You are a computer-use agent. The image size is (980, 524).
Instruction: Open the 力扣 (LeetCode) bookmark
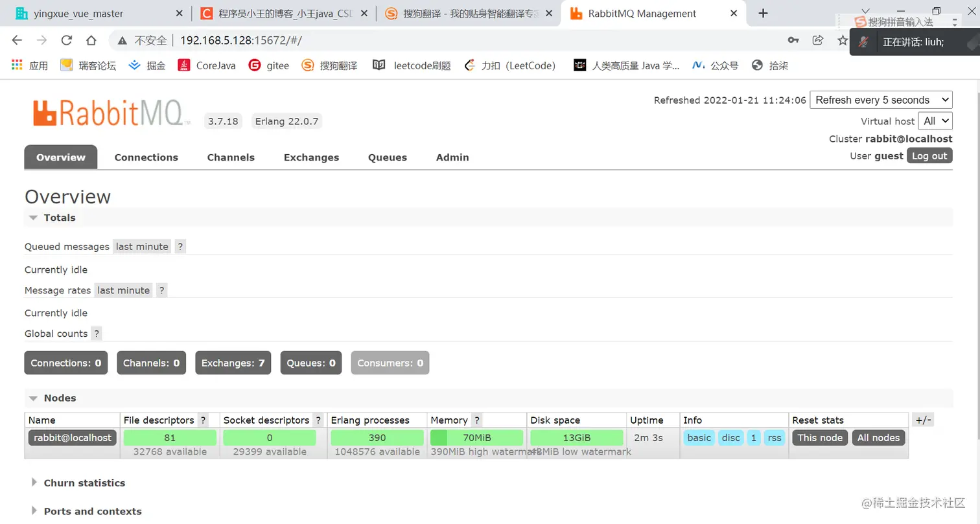[510, 65]
